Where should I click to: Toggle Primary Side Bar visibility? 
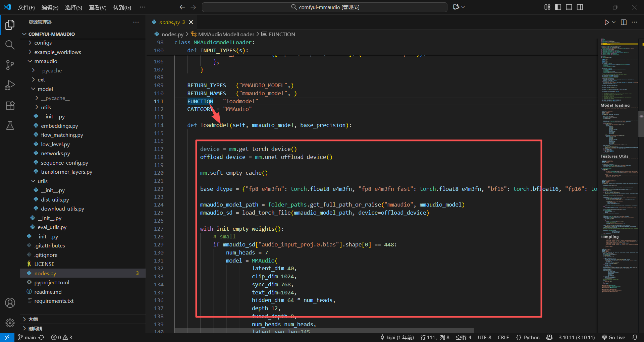(x=558, y=7)
